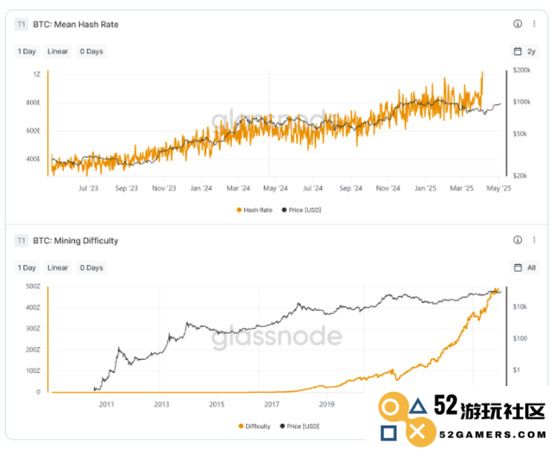The image size is (555, 452).
Task: Open the three-dot menu on Mining Difficulty
Action: (534, 240)
